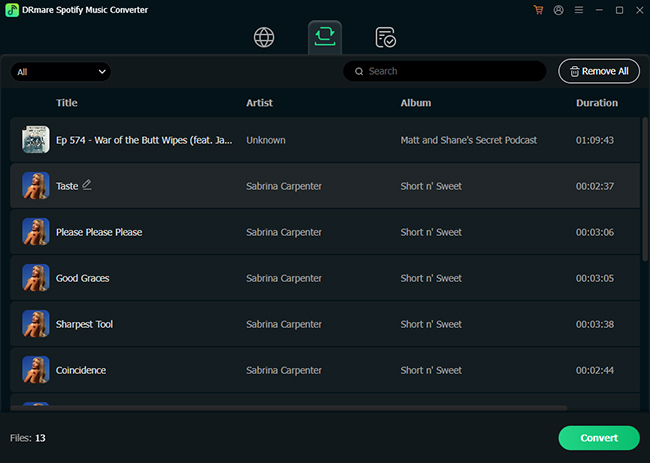The height and width of the screenshot is (463, 650).
Task: Select the Ep 574 War of the Butt Wipes title
Action: click(144, 140)
